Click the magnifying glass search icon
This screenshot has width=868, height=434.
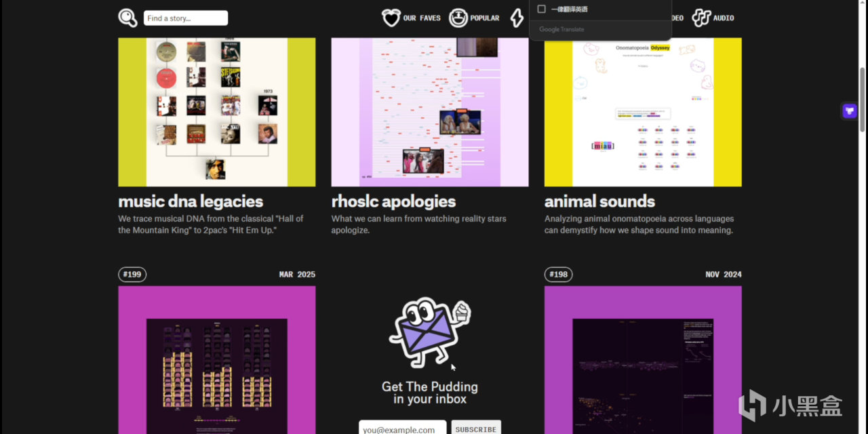point(127,18)
